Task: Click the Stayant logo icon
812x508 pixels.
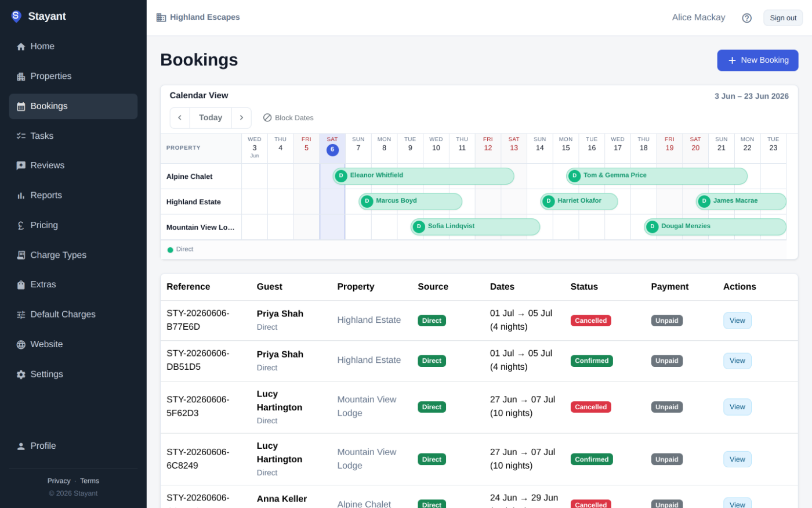Action: point(16,16)
